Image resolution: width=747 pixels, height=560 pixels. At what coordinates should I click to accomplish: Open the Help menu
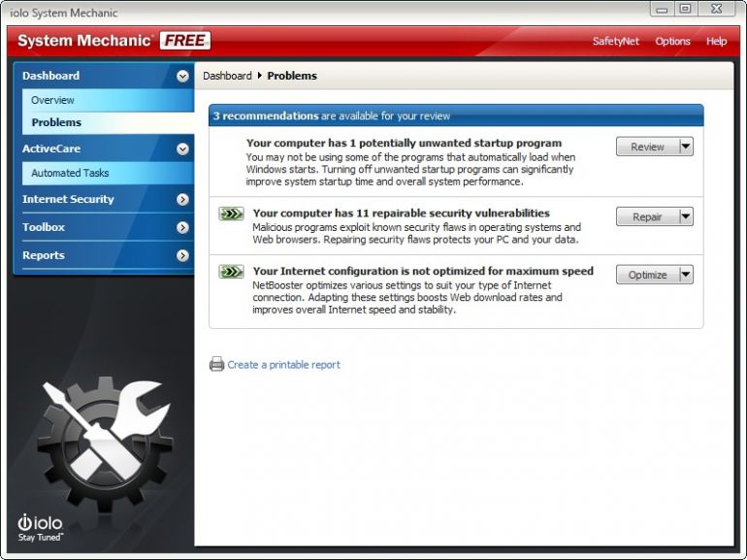click(x=716, y=42)
